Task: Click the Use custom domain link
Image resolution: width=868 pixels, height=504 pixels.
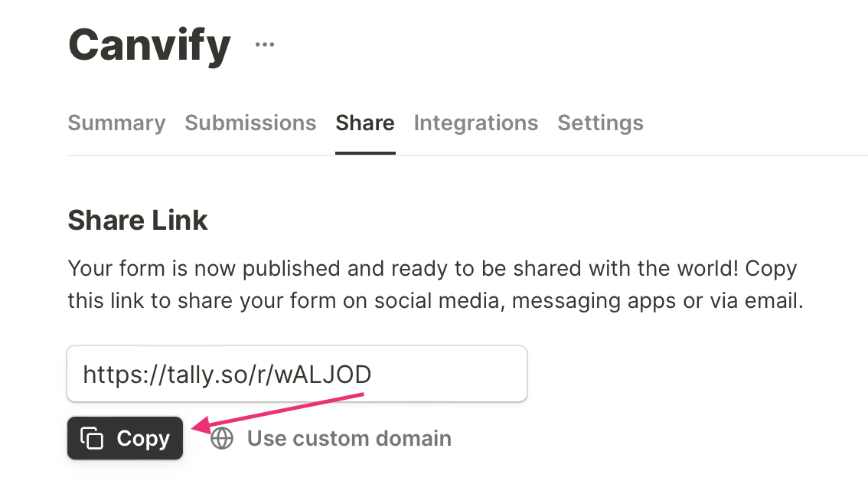Action: point(349,439)
